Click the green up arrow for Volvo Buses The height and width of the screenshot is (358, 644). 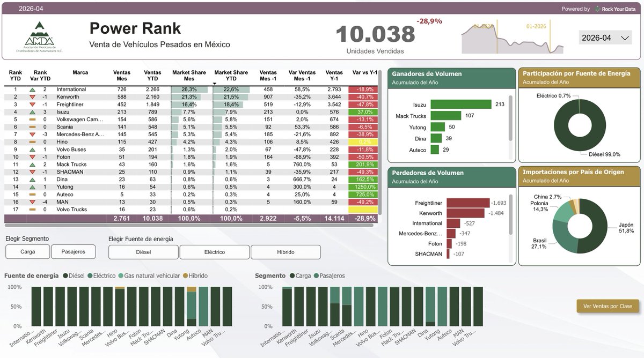coord(32,150)
